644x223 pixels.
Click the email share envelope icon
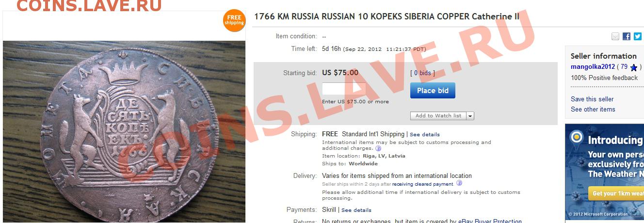[x=615, y=36]
